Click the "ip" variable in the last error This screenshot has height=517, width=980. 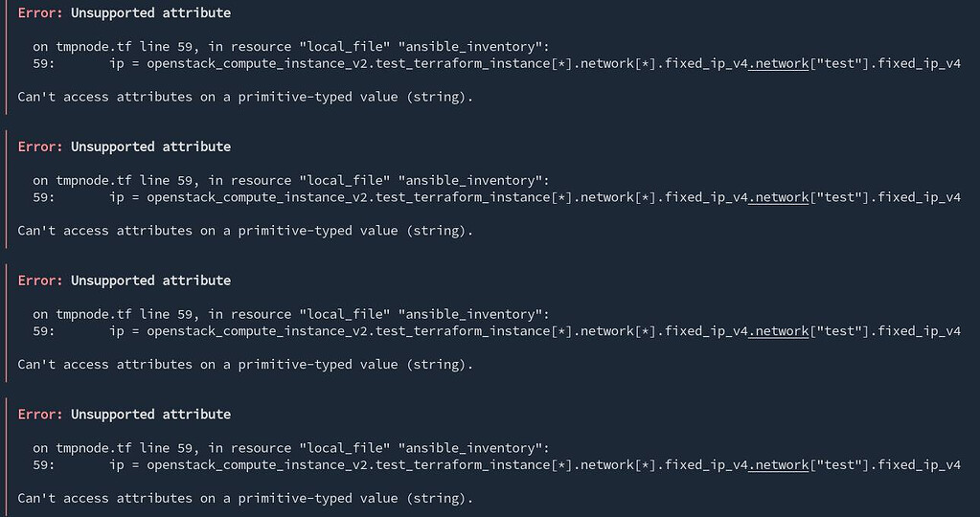tap(117, 465)
